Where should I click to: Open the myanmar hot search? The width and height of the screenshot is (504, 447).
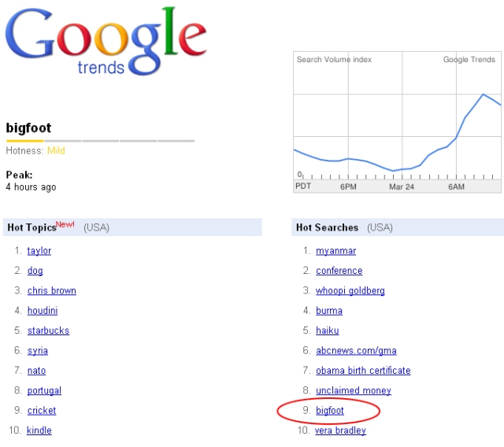coord(336,251)
